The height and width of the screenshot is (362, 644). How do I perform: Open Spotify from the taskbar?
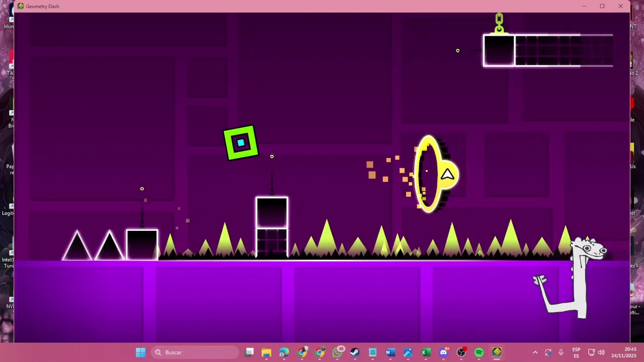479,352
